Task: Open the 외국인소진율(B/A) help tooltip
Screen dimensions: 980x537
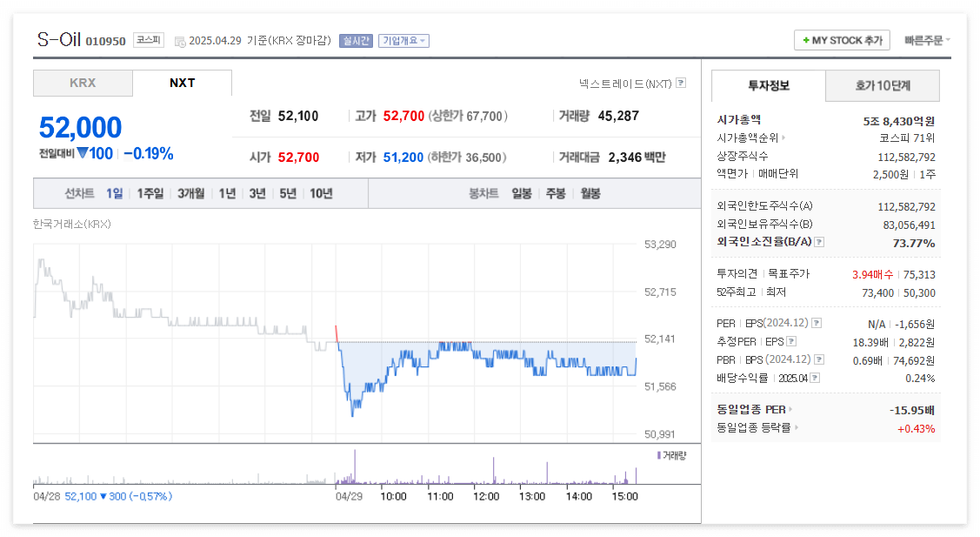Action: (x=818, y=242)
